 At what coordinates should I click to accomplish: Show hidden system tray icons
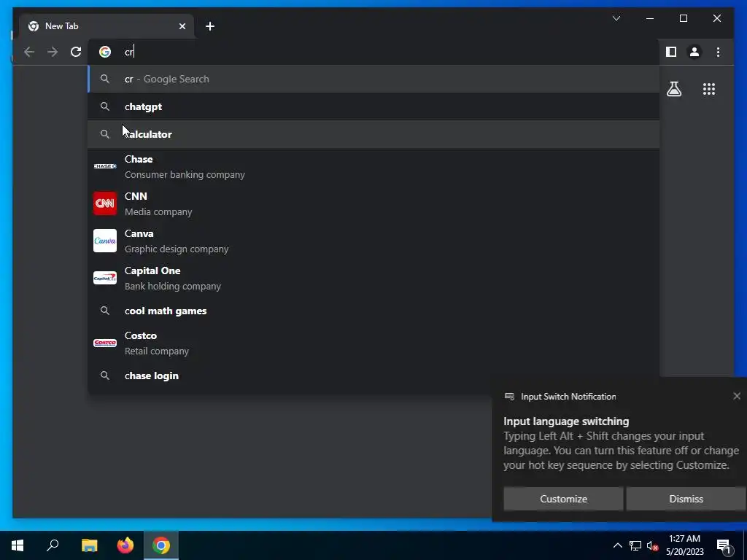[617, 545]
